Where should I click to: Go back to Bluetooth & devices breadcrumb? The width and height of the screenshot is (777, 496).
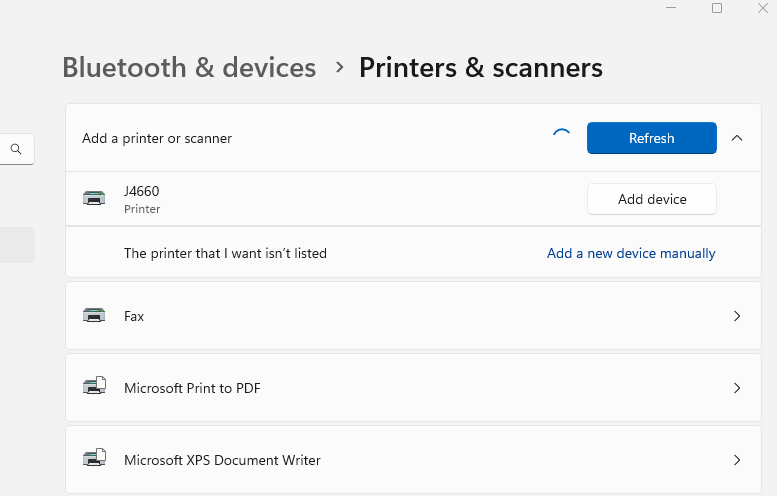tap(189, 67)
